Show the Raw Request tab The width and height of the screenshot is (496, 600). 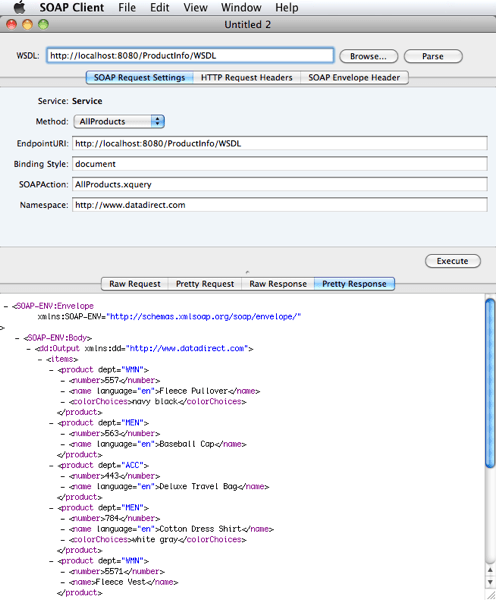pyautogui.click(x=135, y=284)
